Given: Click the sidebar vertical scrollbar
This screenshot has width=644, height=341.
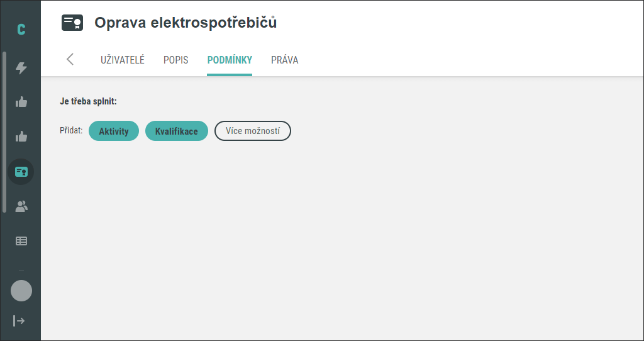Looking at the screenshot, I should pos(4,132).
